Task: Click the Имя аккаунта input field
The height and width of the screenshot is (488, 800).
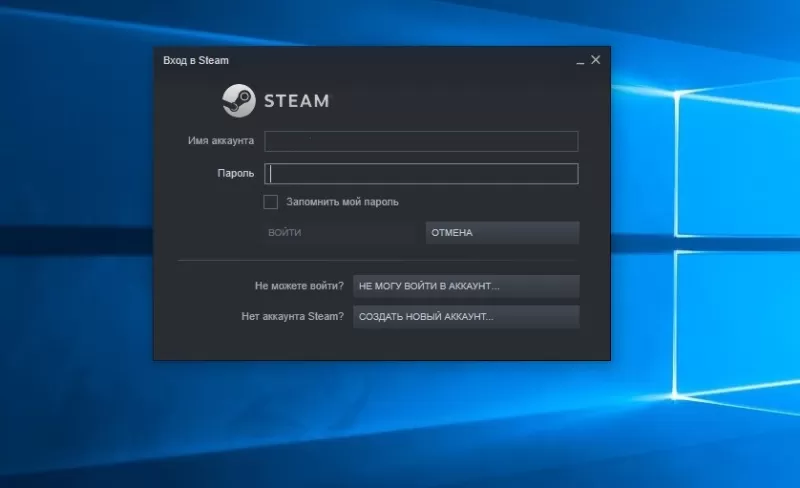Action: point(421,141)
